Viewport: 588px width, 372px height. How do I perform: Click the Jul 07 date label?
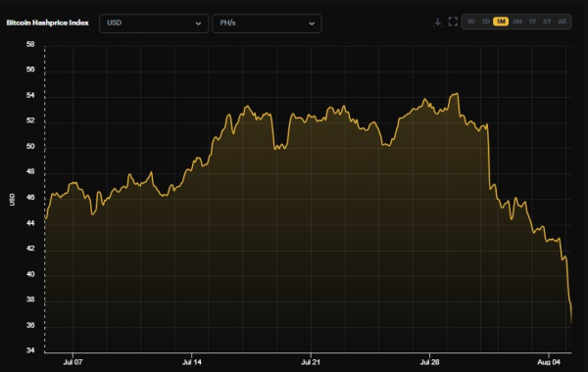click(73, 362)
